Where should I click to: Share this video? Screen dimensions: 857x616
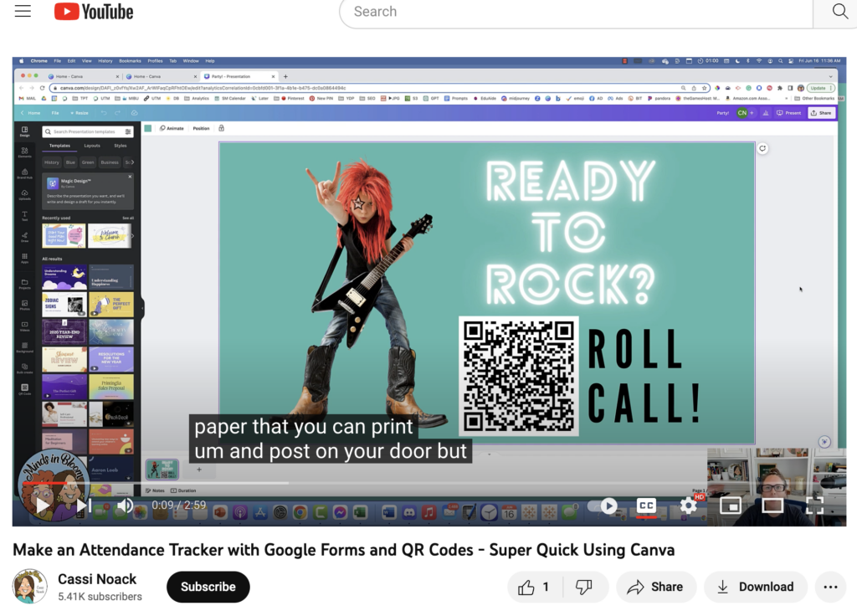[x=656, y=587]
